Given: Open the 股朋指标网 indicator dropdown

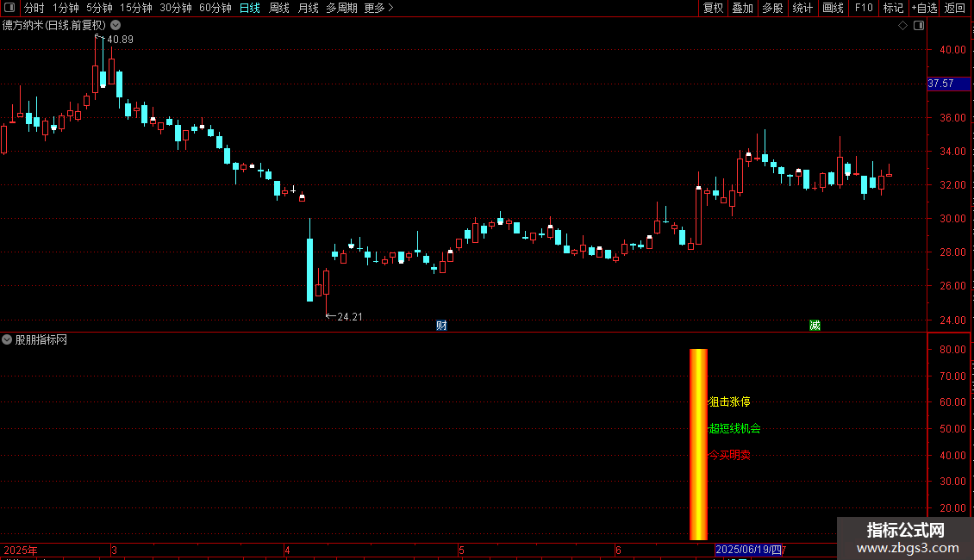Looking at the screenshot, I should (7, 339).
